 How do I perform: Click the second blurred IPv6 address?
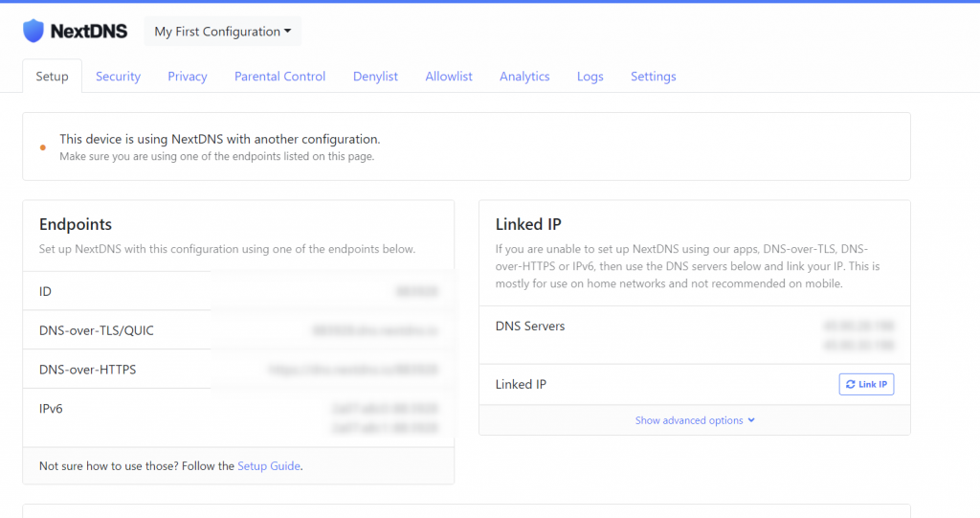coord(385,428)
